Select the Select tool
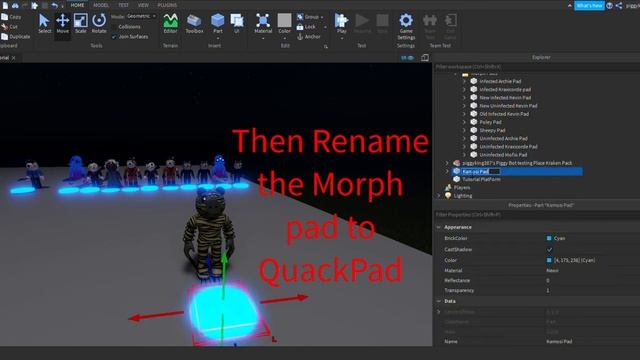The height and width of the screenshot is (360, 640). [x=44, y=24]
